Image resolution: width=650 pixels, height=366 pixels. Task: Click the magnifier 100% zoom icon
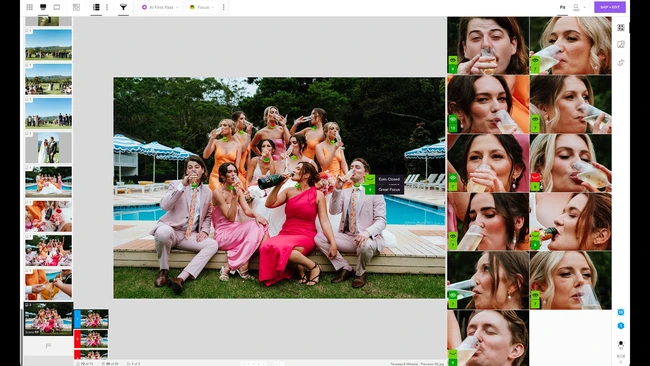(576, 7)
